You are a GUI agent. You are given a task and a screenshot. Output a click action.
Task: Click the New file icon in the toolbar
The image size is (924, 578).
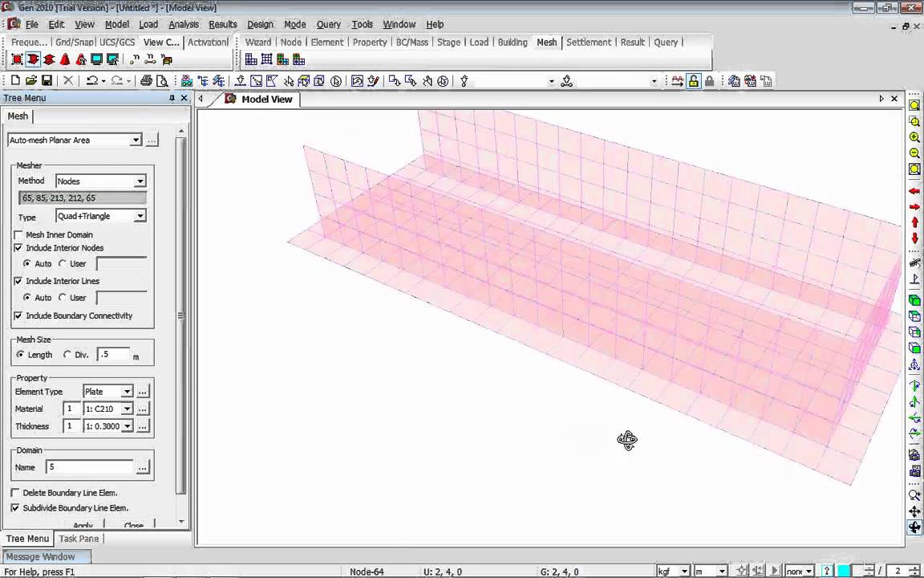(x=16, y=81)
